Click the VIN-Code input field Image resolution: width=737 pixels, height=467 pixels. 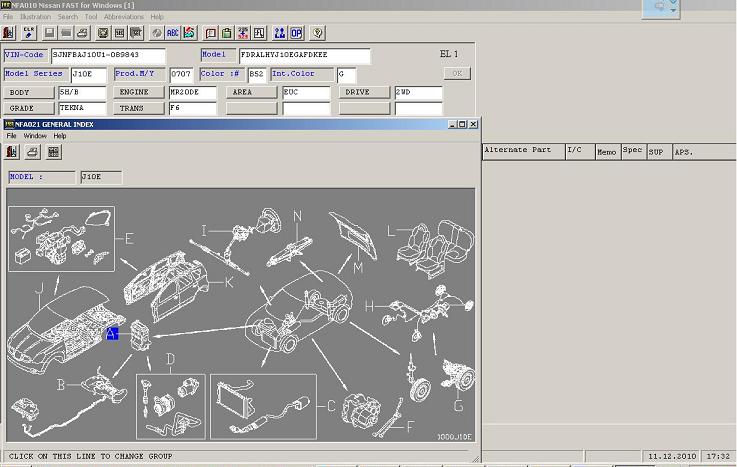point(108,55)
